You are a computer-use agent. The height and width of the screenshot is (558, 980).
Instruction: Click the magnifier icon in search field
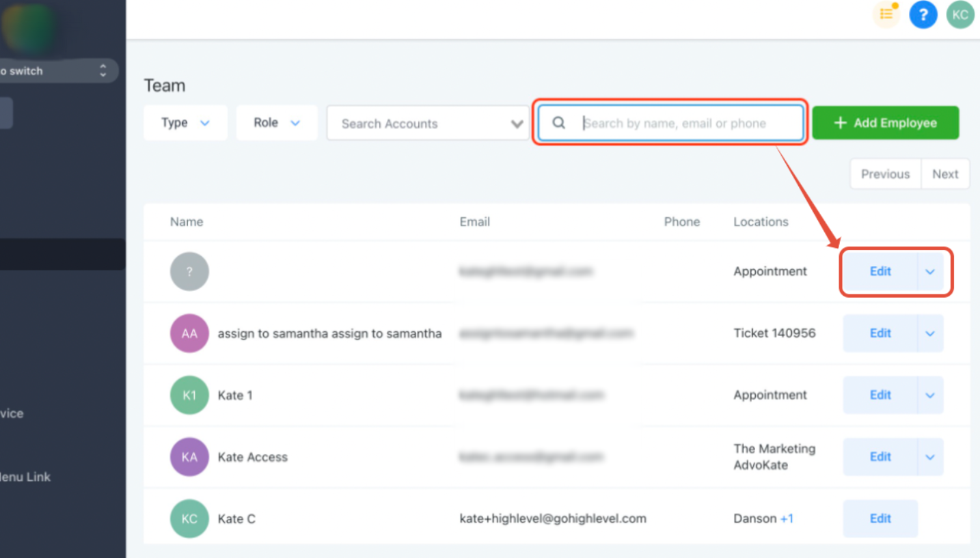pos(559,123)
